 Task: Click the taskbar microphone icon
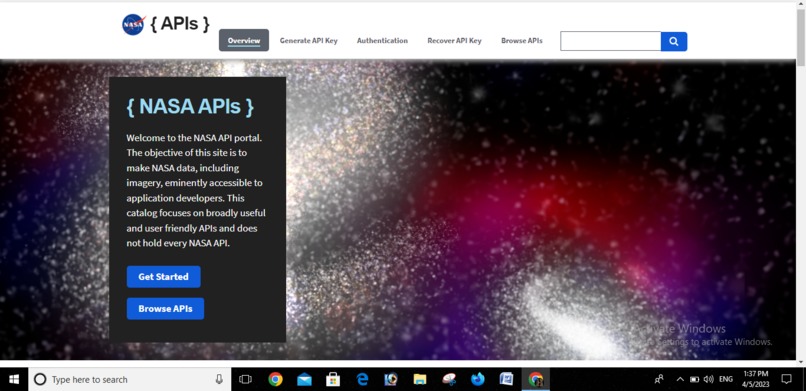point(219,379)
